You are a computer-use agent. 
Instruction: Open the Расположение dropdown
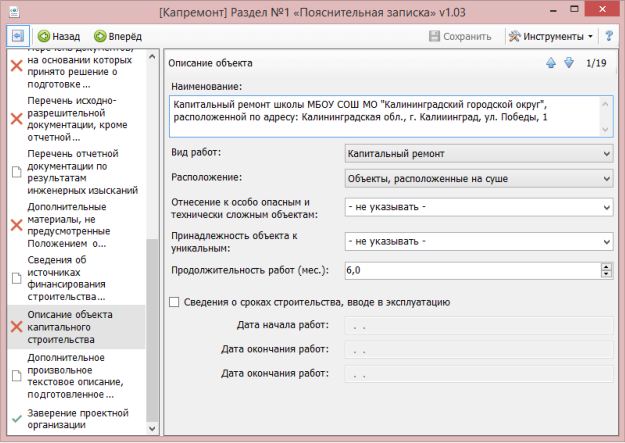pyautogui.click(x=479, y=179)
